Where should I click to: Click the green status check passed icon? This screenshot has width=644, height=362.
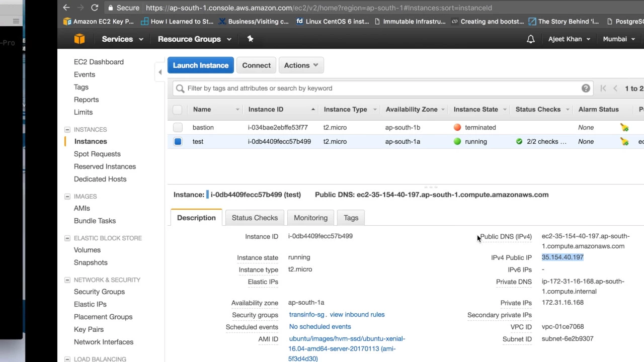click(x=519, y=141)
